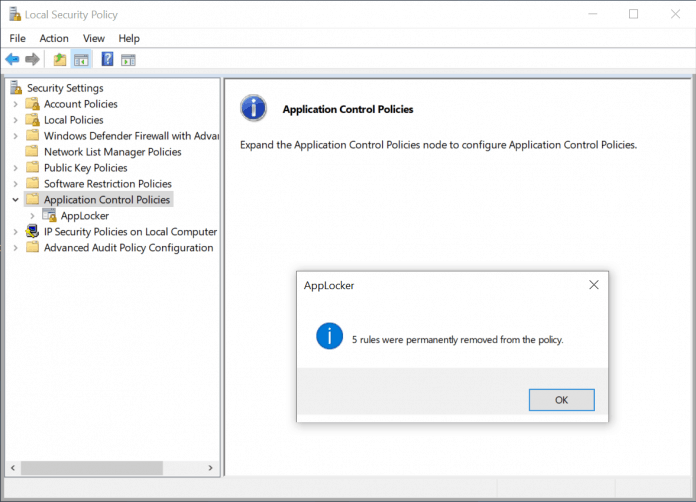Click the Public Key Policies folder icon

pyautogui.click(x=32, y=167)
